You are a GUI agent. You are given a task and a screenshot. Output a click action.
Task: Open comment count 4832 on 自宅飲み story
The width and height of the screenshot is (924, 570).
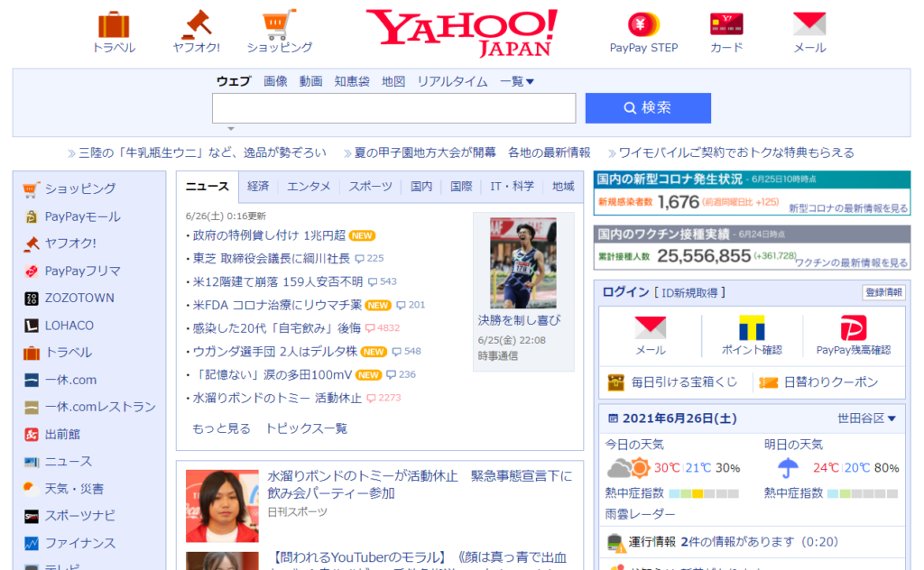click(383, 328)
